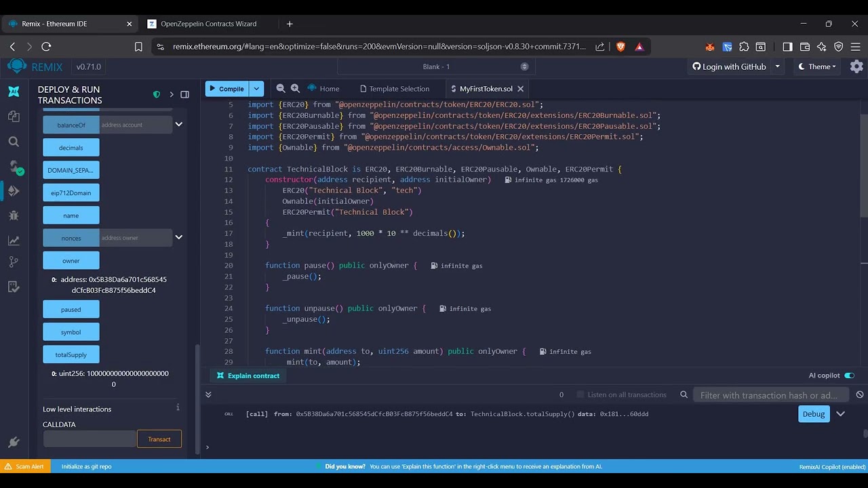This screenshot has height=488, width=868.
Task: Open the Solidity static analysis plugin
Action: click(x=14, y=240)
